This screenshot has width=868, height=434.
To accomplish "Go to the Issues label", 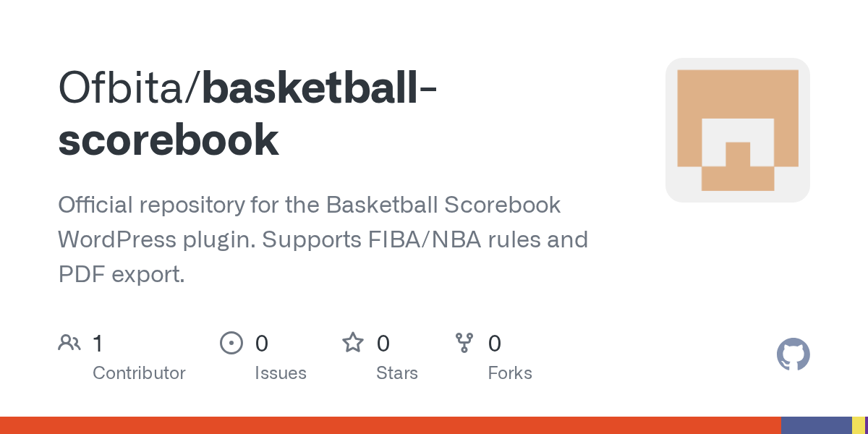I will point(281,373).
